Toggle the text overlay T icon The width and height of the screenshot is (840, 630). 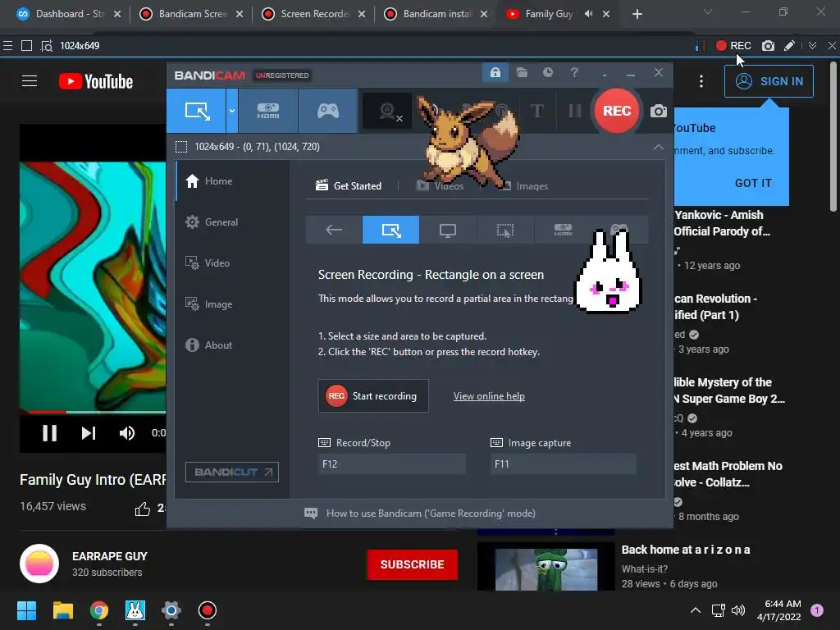[536, 111]
